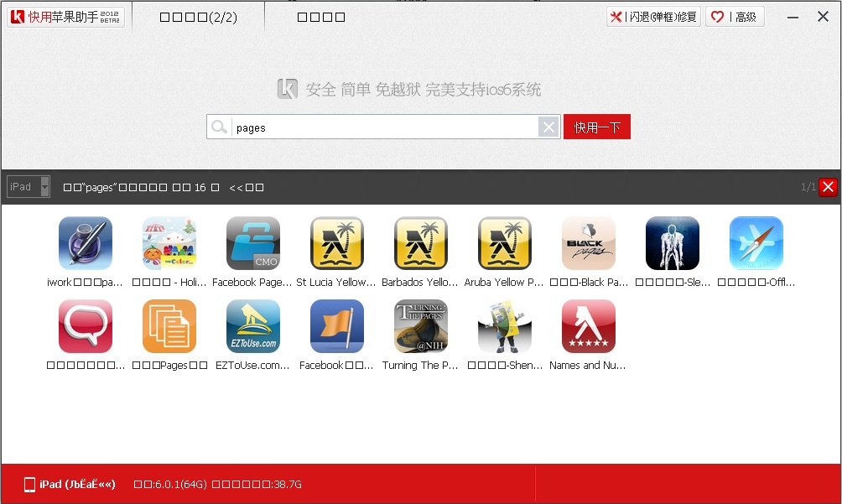842x504 pixels.
Task: Open the iwork pages app icon
Action: click(x=86, y=243)
